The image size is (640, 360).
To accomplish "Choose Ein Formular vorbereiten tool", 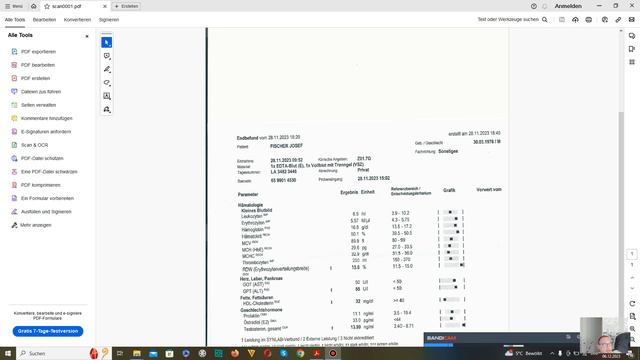I will (x=42, y=198).
